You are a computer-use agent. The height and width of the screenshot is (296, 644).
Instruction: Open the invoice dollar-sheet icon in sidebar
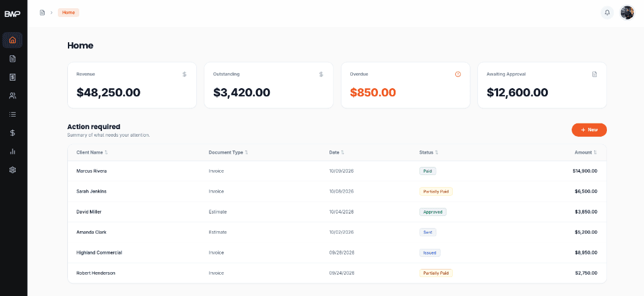[x=13, y=77]
